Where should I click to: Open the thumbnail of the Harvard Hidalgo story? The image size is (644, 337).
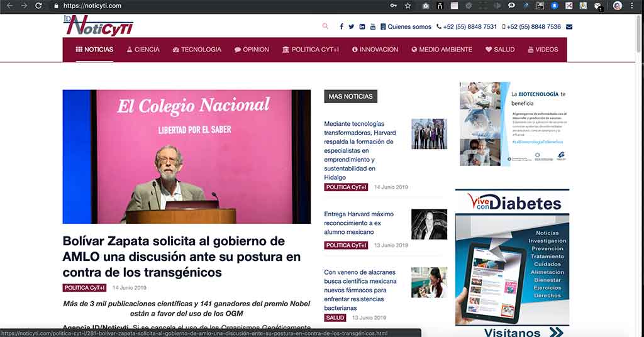coord(429,134)
